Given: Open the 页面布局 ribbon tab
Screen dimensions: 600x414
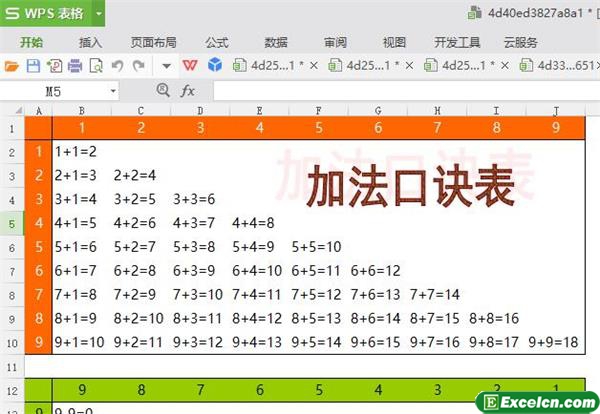Looking at the screenshot, I should point(153,42).
